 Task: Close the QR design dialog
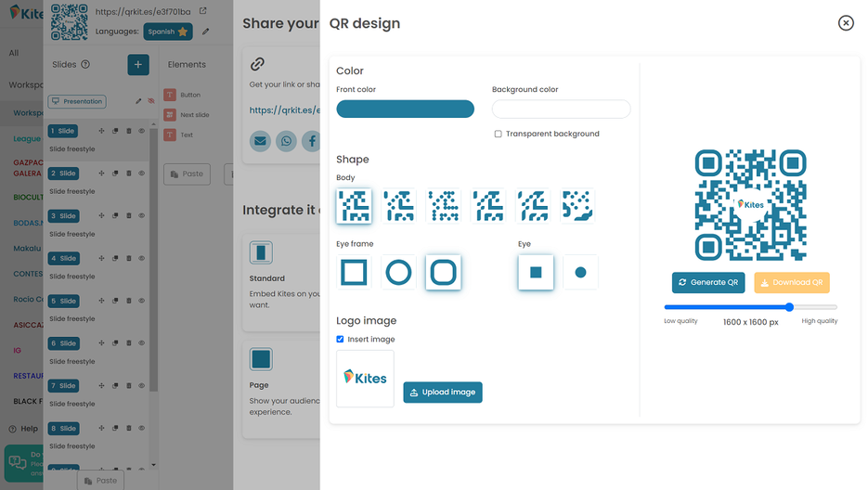pyautogui.click(x=845, y=23)
